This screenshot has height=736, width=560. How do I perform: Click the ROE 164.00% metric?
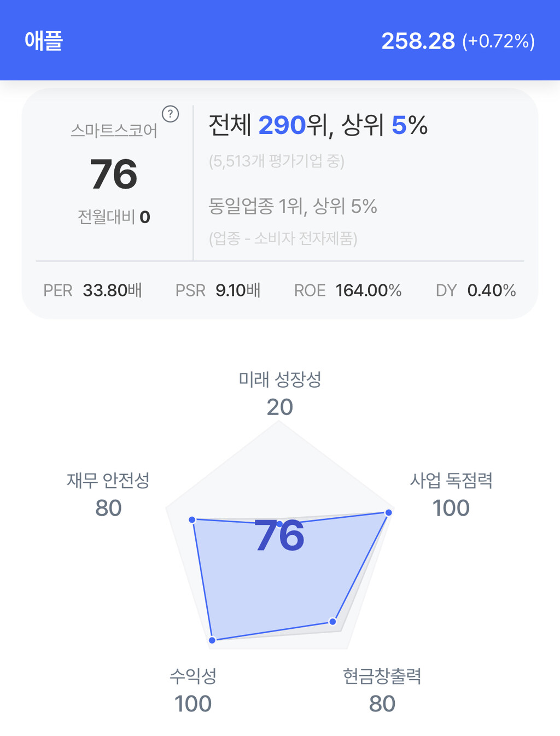point(348,290)
